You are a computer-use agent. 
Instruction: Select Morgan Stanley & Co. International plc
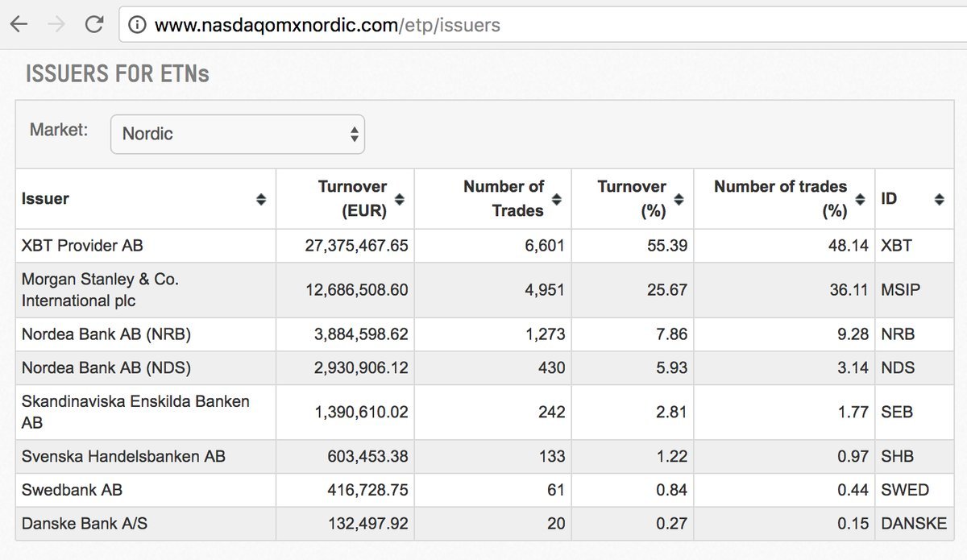coord(101,290)
